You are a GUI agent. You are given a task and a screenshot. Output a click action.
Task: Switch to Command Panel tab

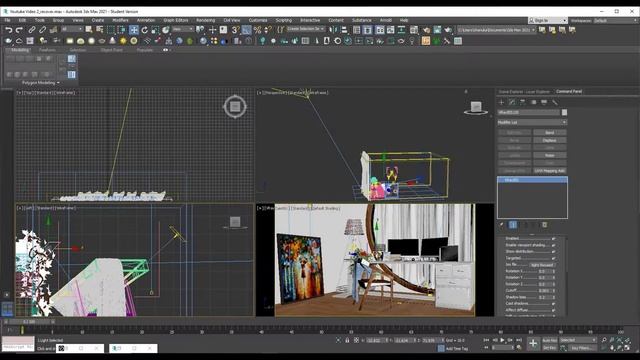569,91
